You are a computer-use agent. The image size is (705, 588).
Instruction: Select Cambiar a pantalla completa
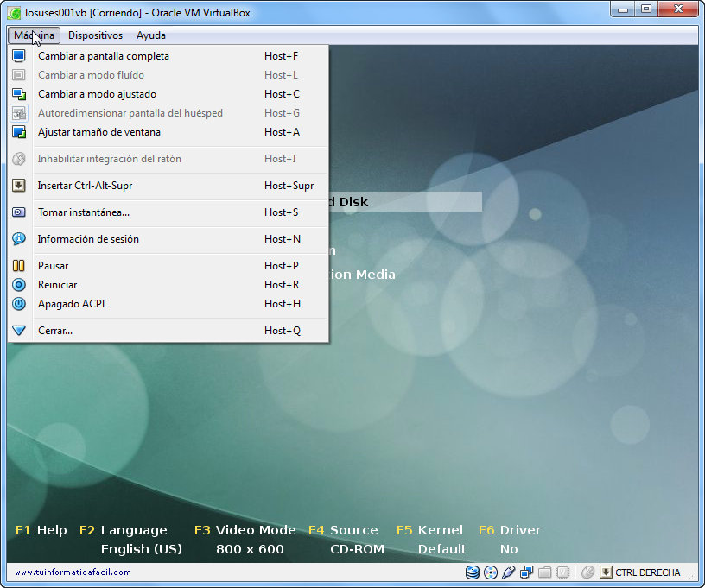168,56
